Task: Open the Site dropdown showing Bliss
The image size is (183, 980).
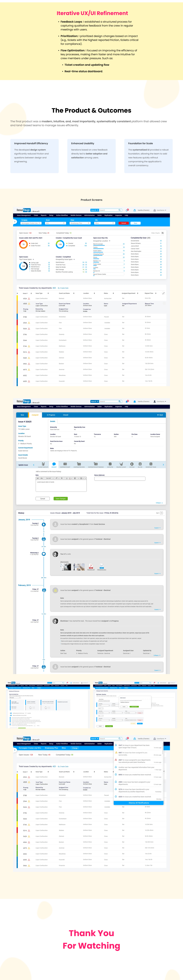Action: (105, 223)
